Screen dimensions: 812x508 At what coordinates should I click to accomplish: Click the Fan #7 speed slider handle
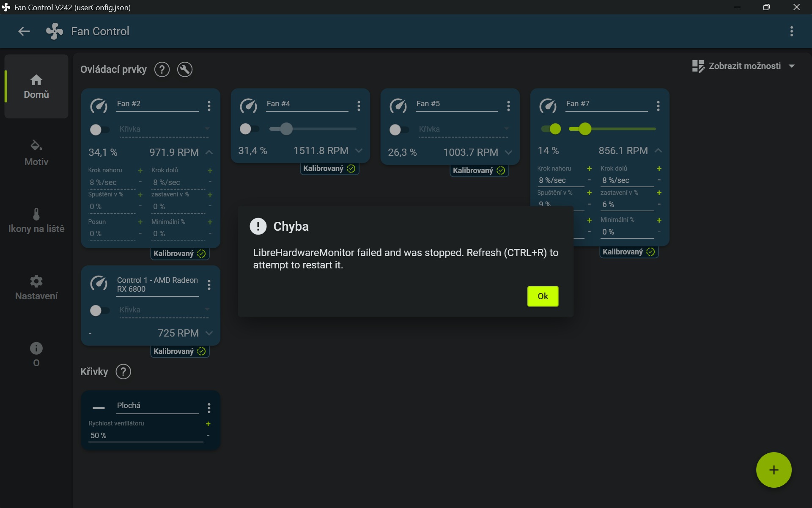(x=585, y=129)
